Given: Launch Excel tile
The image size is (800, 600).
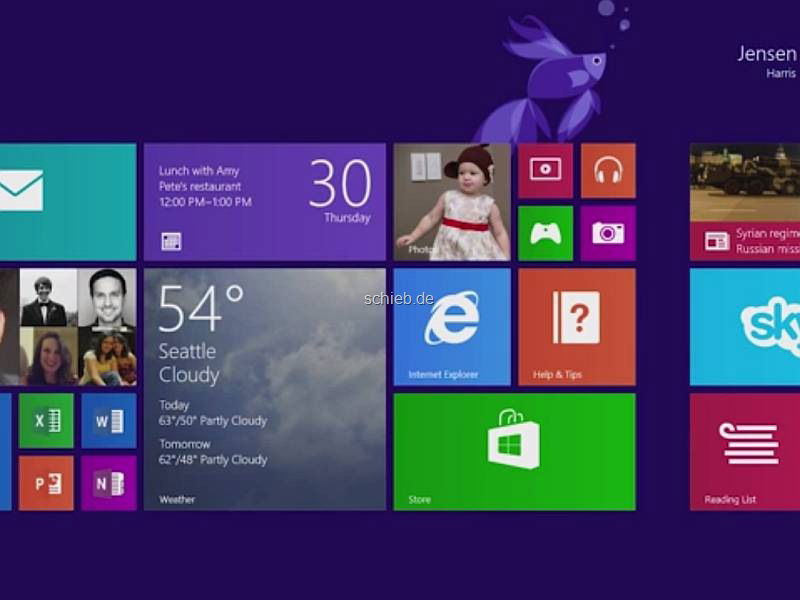Looking at the screenshot, I should click(x=46, y=421).
